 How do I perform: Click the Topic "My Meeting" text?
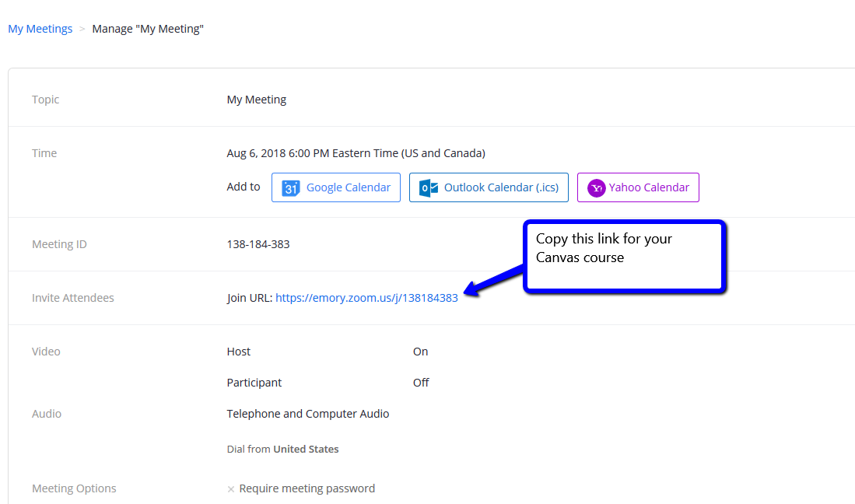point(256,99)
